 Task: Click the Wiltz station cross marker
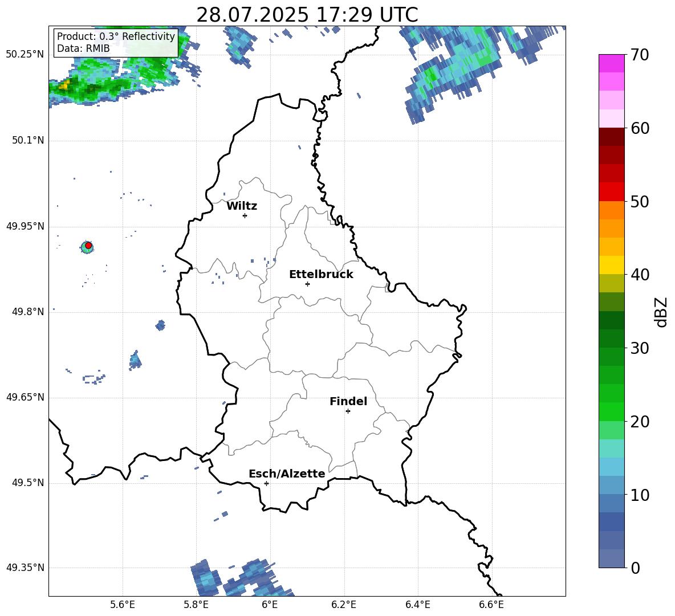[x=245, y=215]
